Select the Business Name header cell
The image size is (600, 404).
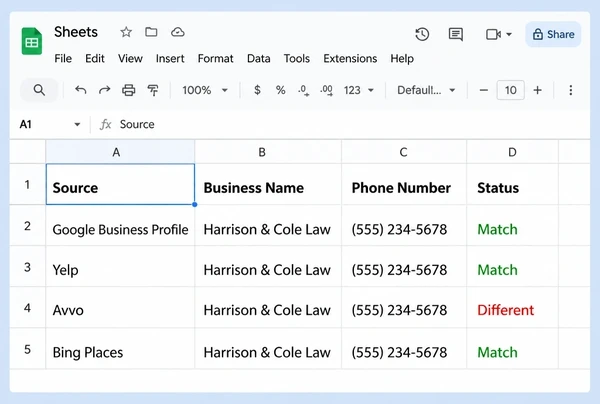(x=268, y=184)
